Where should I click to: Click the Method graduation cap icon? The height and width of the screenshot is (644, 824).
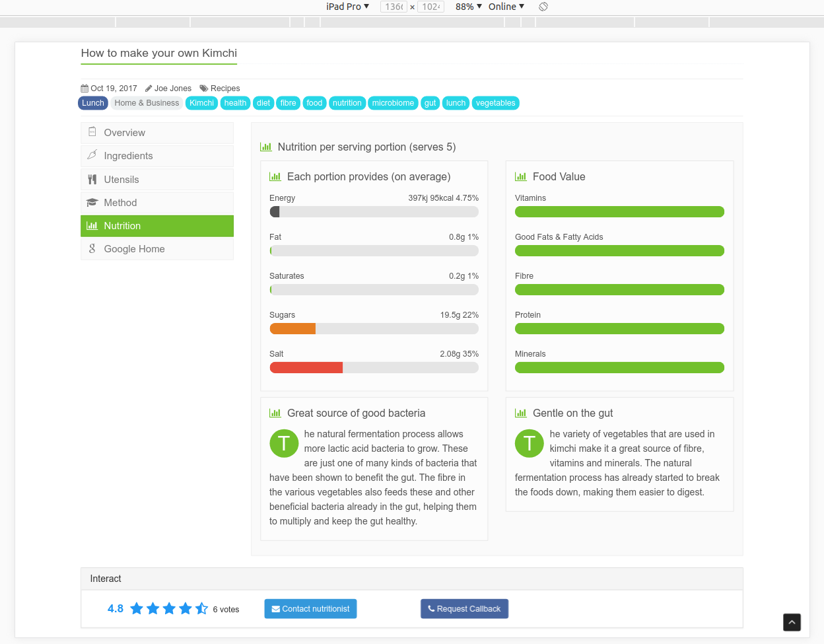click(92, 203)
